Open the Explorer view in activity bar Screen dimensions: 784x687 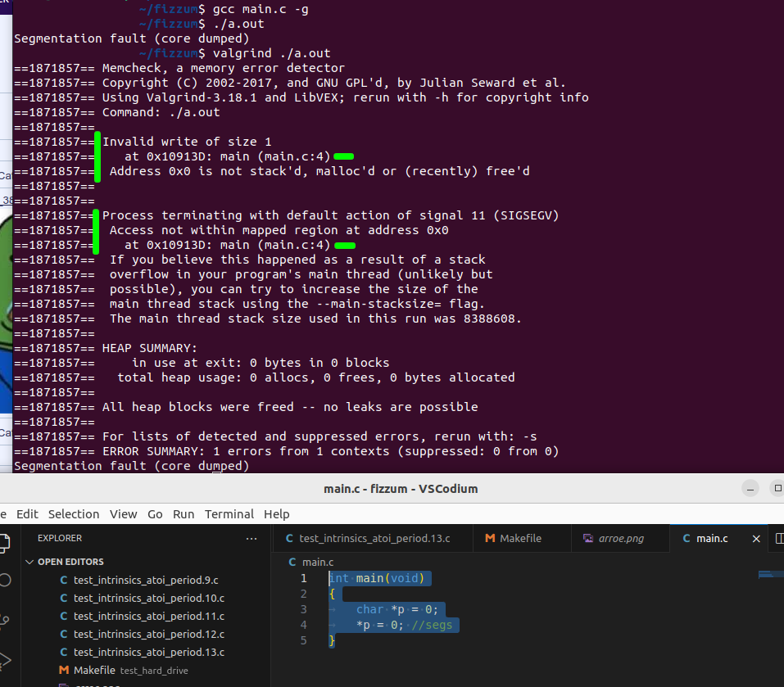click(x=4, y=544)
